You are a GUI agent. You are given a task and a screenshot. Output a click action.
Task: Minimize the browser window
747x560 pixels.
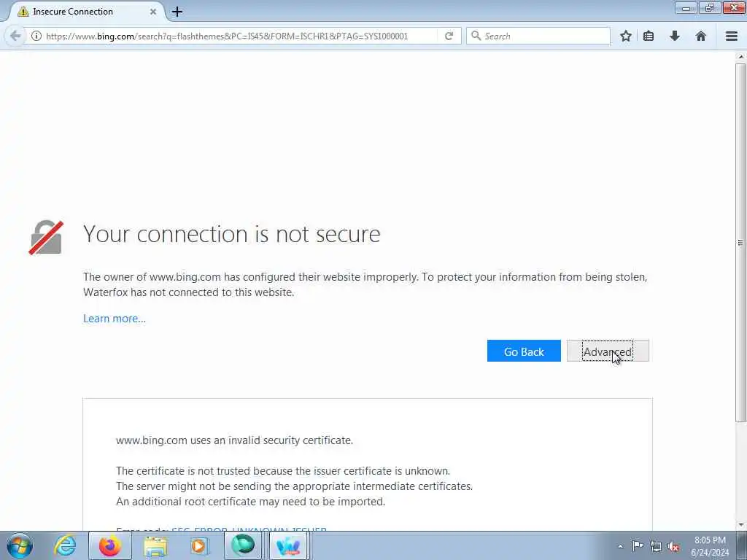[686, 8]
